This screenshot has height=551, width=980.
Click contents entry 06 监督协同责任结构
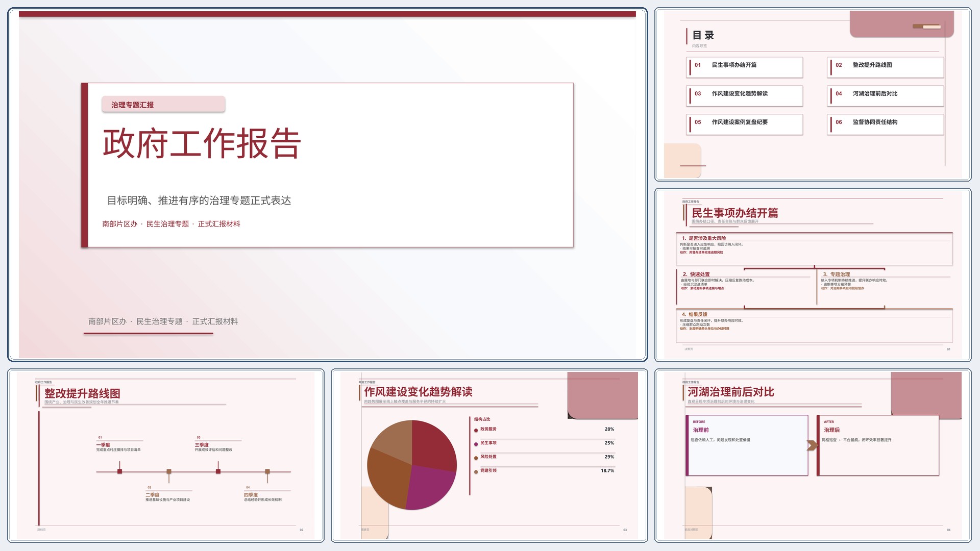click(x=886, y=124)
